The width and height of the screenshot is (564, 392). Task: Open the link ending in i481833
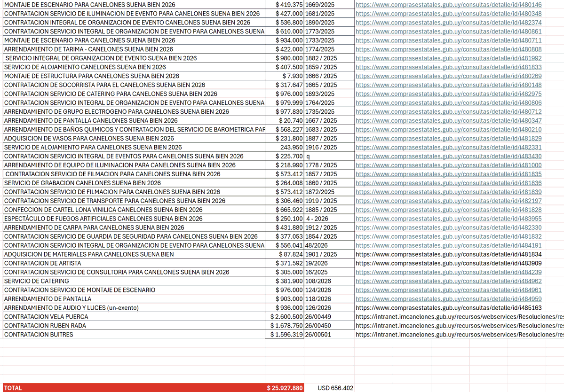pos(449,67)
